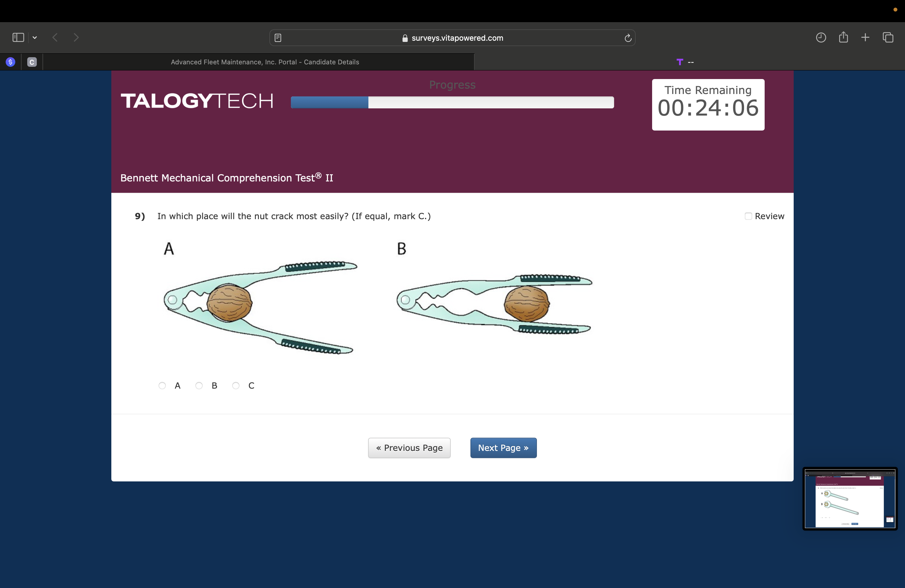This screenshot has width=905, height=588.
Task: Select radio button answer C
Action: point(236,386)
